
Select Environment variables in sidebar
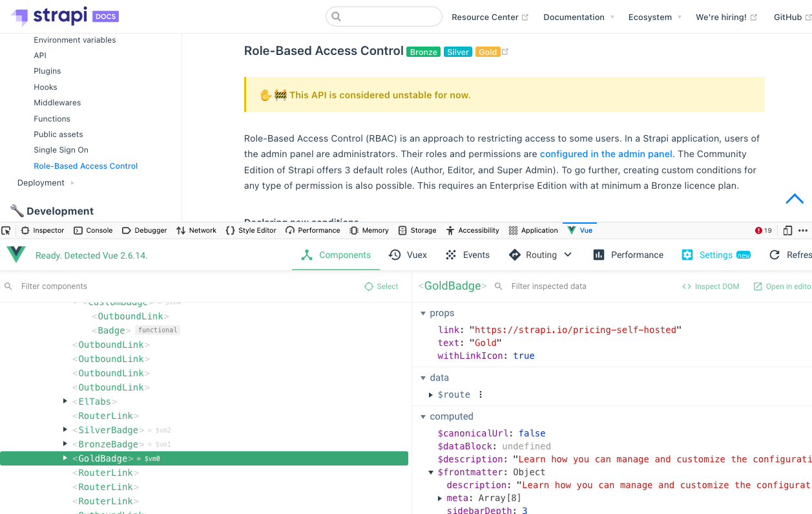(75, 40)
